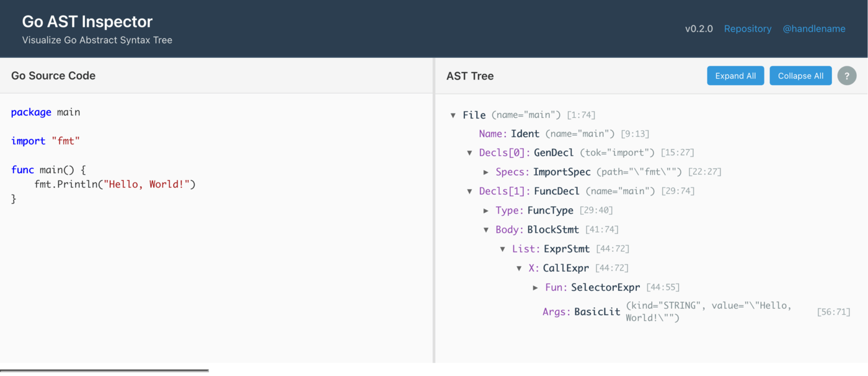Click the horizontal scrollbar at the bottom
This screenshot has height=376, width=868.
pos(104,370)
